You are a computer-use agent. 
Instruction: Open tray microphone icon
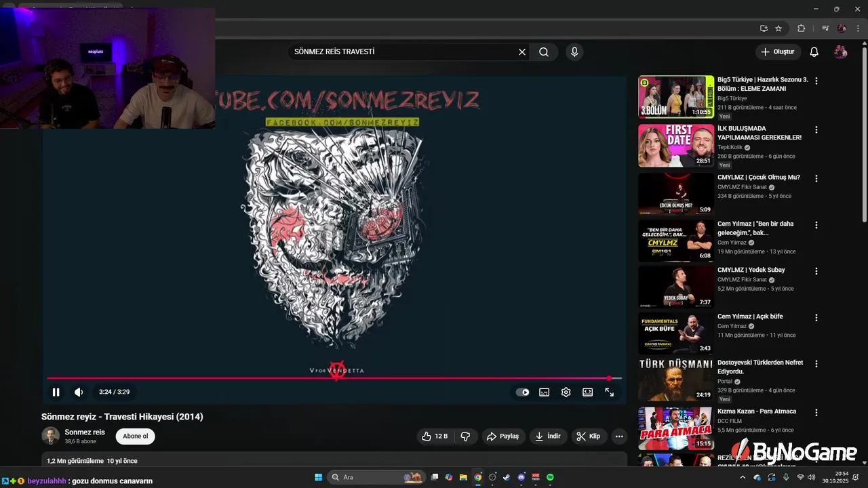point(786,477)
